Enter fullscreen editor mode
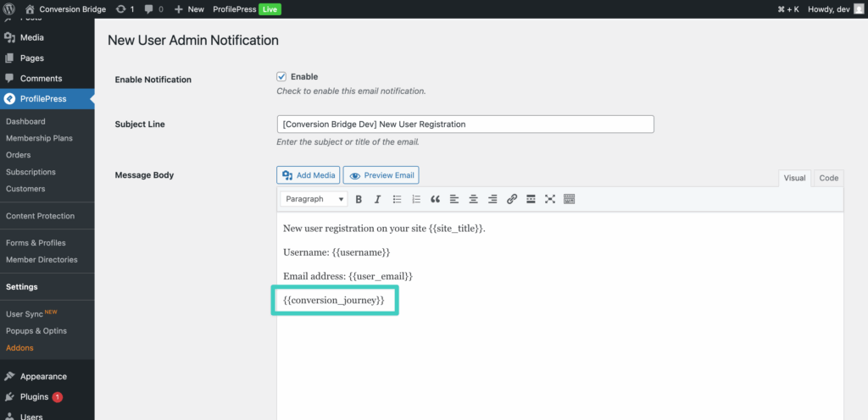868x420 pixels. pyautogui.click(x=550, y=200)
